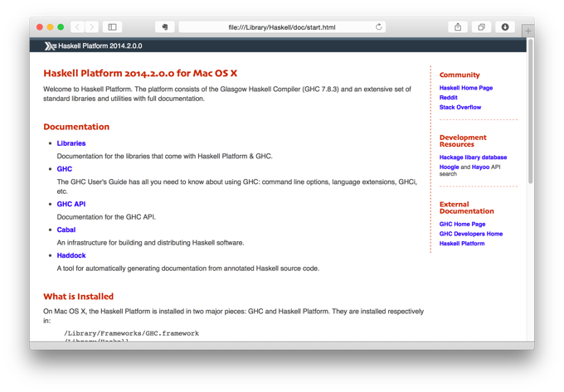Open the Libraries documentation link
Screen dimensions: 564x392
click(x=71, y=143)
